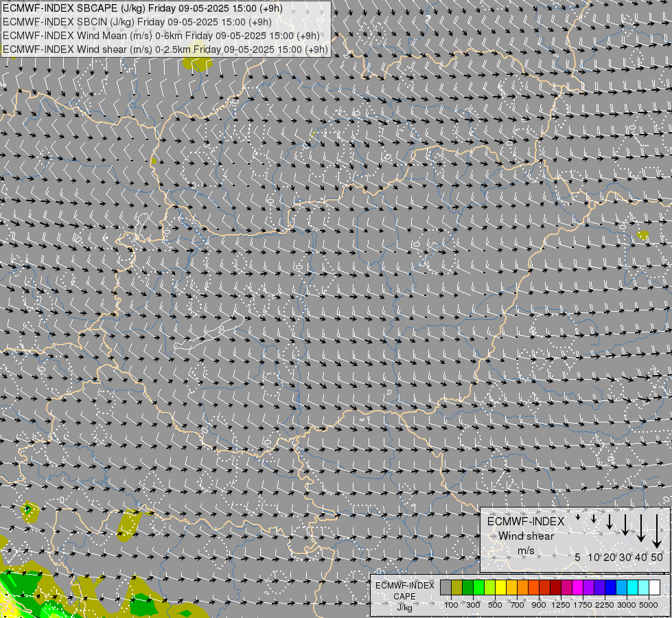Click the Wind shear 0-2.5km title line
The width and height of the screenshot is (672, 618).
165,49
